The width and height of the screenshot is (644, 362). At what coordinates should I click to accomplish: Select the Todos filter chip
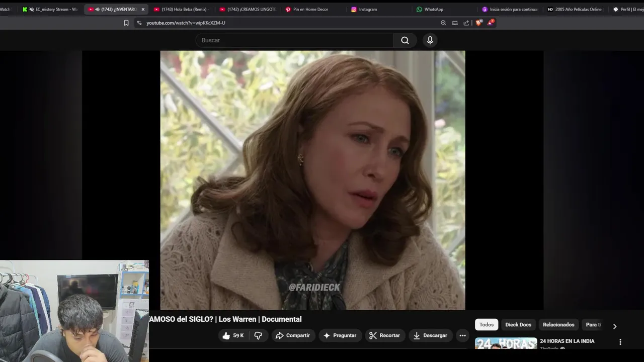pyautogui.click(x=487, y=325)
